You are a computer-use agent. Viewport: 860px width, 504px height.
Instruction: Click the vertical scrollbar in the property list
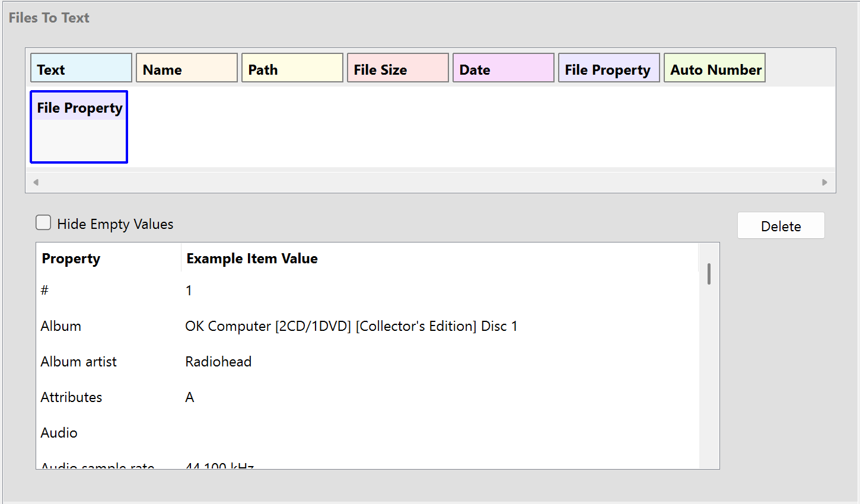[x=709, y=274]
